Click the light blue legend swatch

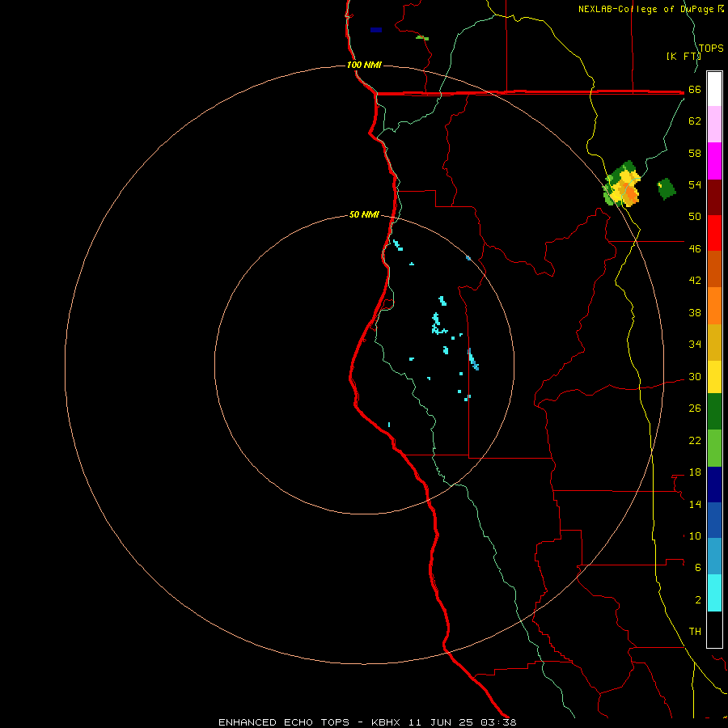coord(714,557)
